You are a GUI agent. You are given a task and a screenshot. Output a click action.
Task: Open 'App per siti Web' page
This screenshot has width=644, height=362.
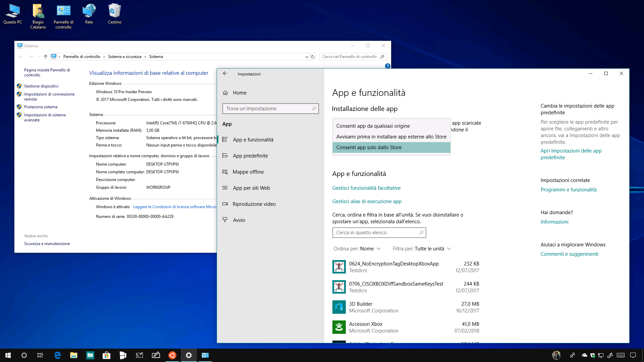click(251, 188)
